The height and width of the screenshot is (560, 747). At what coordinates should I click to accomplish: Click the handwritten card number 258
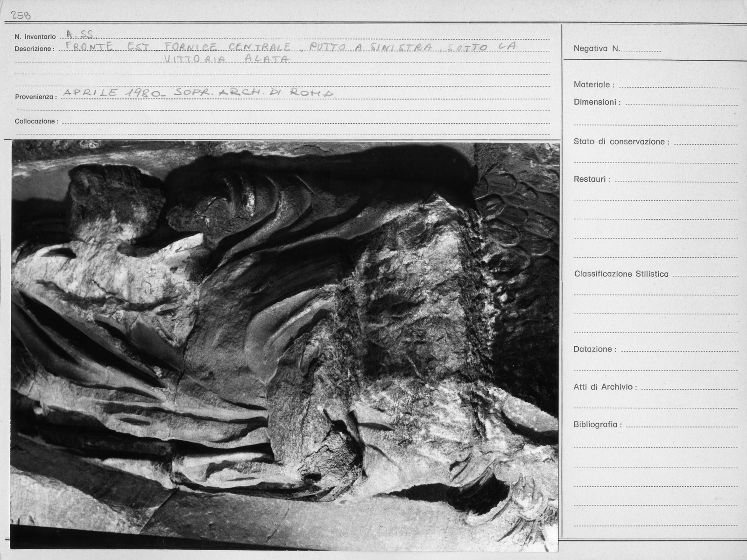pyautogui.click(x=21, y=15)
